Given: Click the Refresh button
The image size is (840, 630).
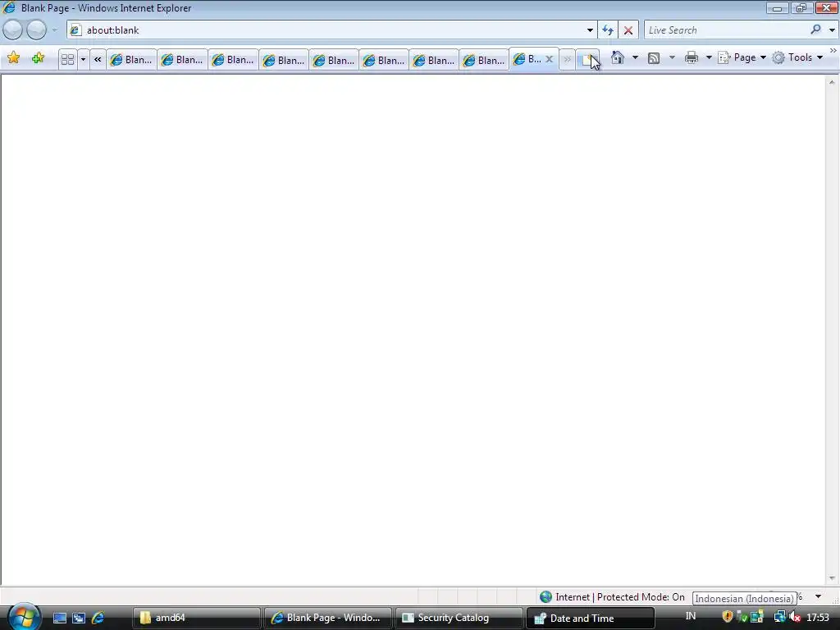Looking at the screenshot, I should click(608, 30).
